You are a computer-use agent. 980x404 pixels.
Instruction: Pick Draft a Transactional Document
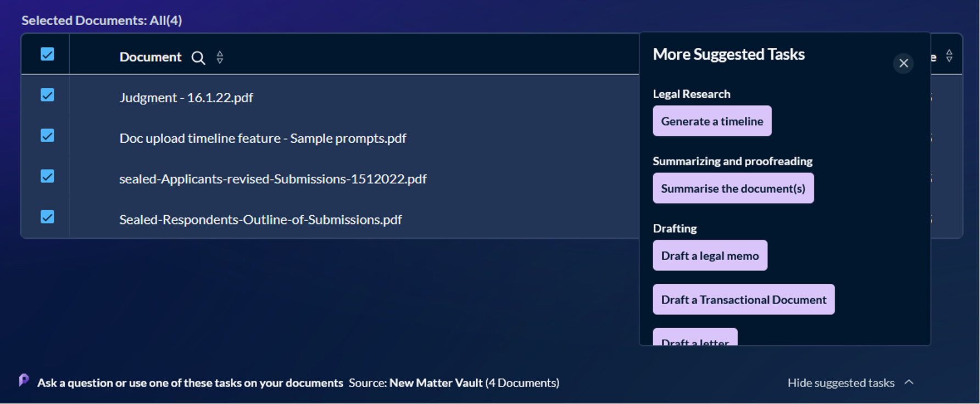pyautogui.click(x=743, y=299)
